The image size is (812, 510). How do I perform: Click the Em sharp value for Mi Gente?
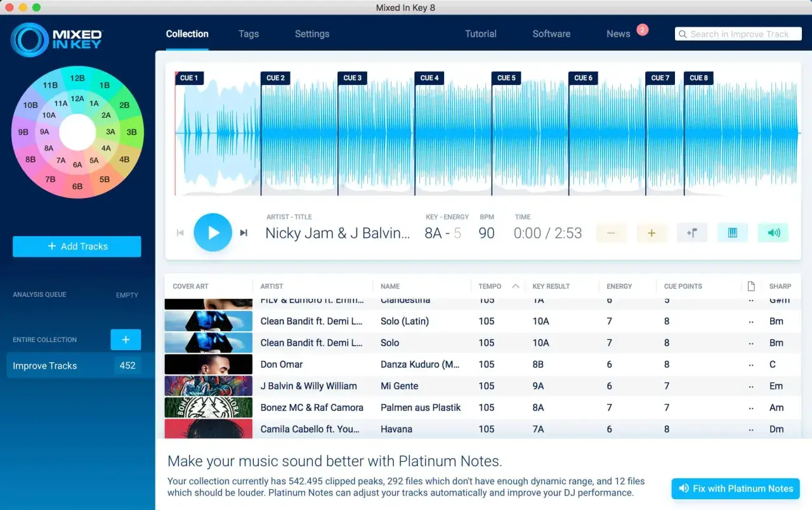click(x=776, y=386)
